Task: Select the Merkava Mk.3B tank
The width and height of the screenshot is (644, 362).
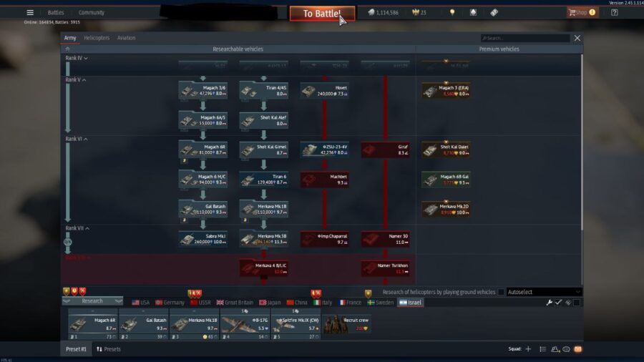Action: pos(263,239)
